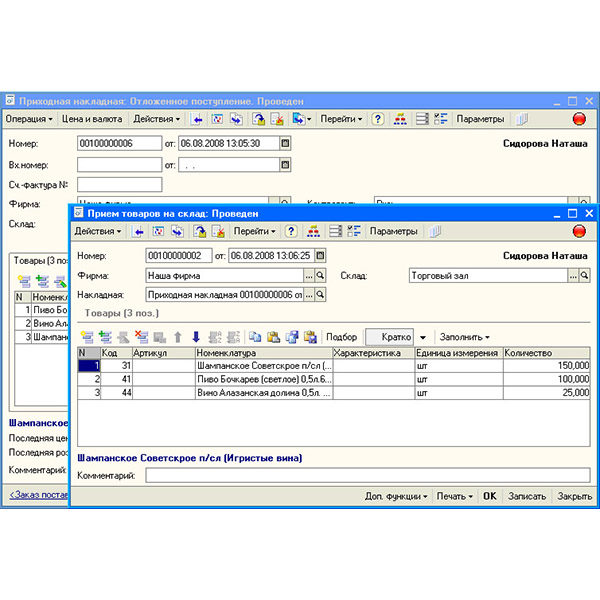Click the magnifier button for Накладная field
The height and width of the screenshot is (600, 600).
pyautogui.click(x=320, y=295)
